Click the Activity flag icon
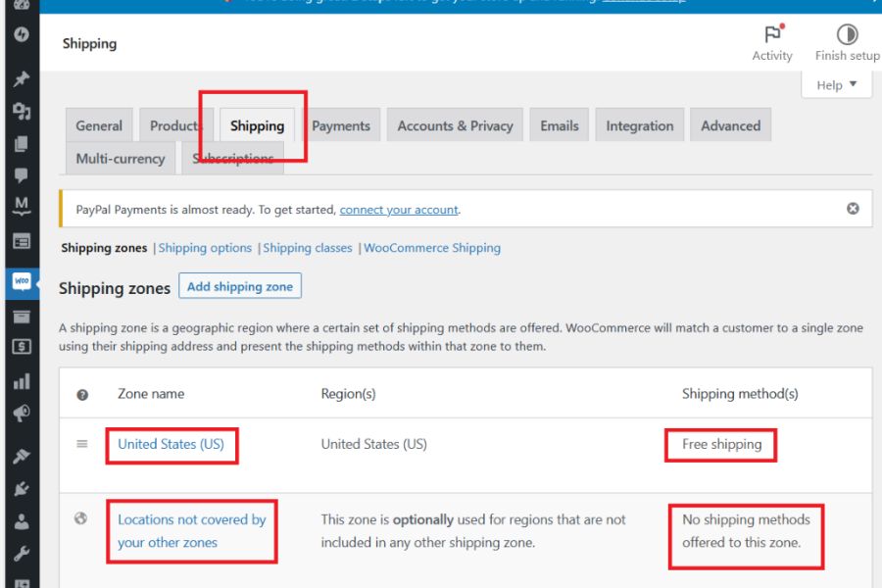The height and width of the screenshot is (588, 882). coord(772,35)
